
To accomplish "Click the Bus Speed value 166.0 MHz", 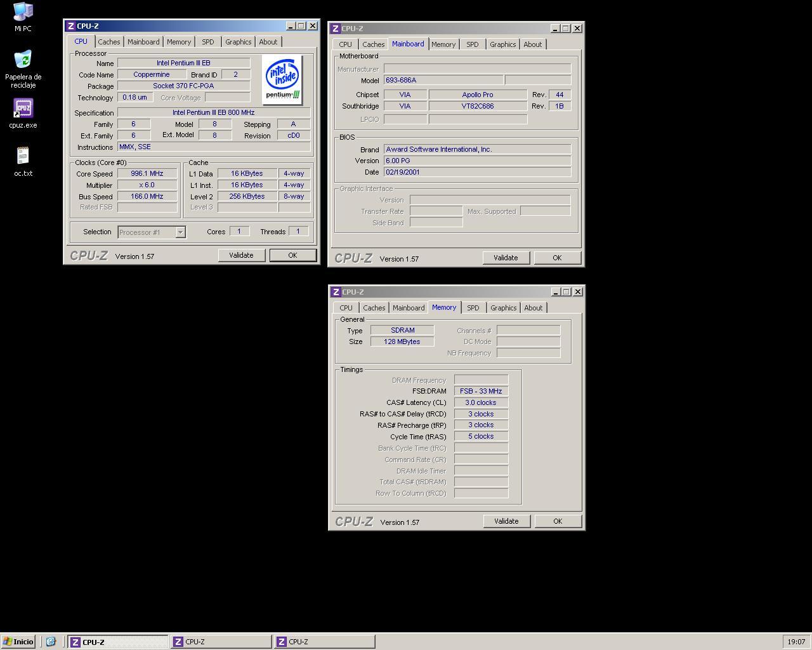I will pos(147,197).
